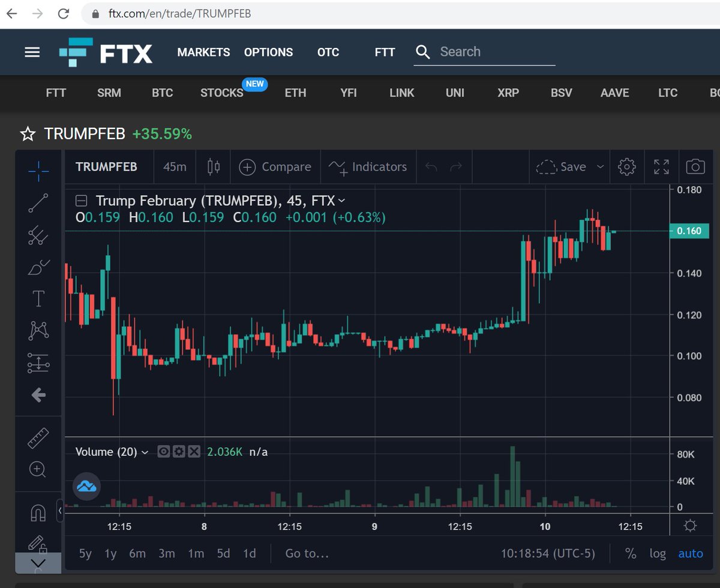Take a chart screenshot with the camera icon
The height and width of the screenshot is (588, 720).
click(x=695, y=167)
